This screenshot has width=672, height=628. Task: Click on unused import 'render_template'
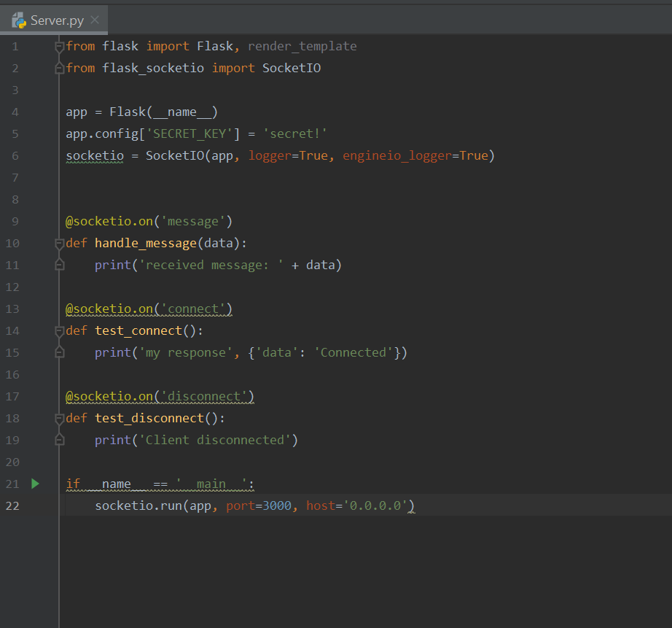coord(302,46)
